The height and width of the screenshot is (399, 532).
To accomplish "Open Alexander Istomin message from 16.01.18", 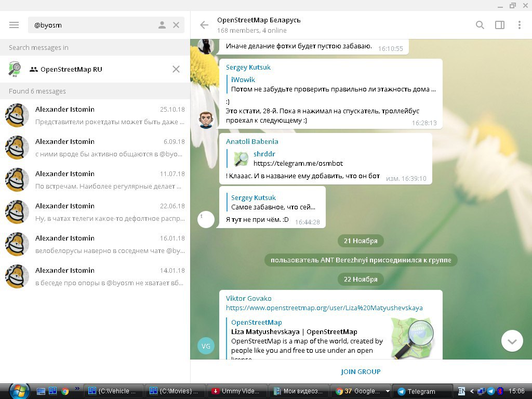I will coord(95,244).
